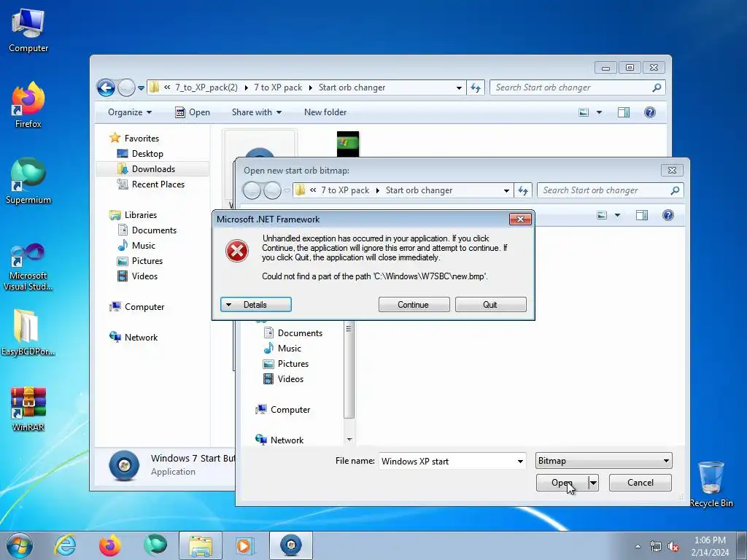
Task: Open EasyBCDPortable folder on desktop
Action: pos(28,332)
